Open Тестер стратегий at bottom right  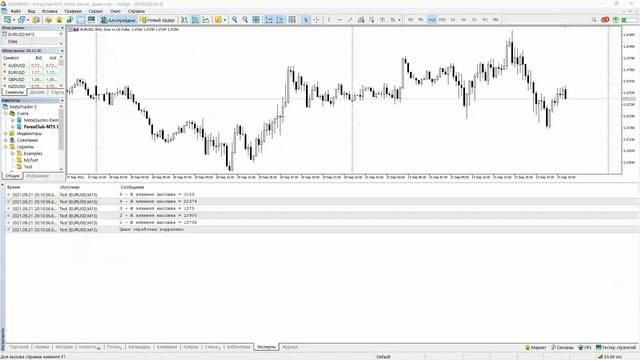click(616, 347)
